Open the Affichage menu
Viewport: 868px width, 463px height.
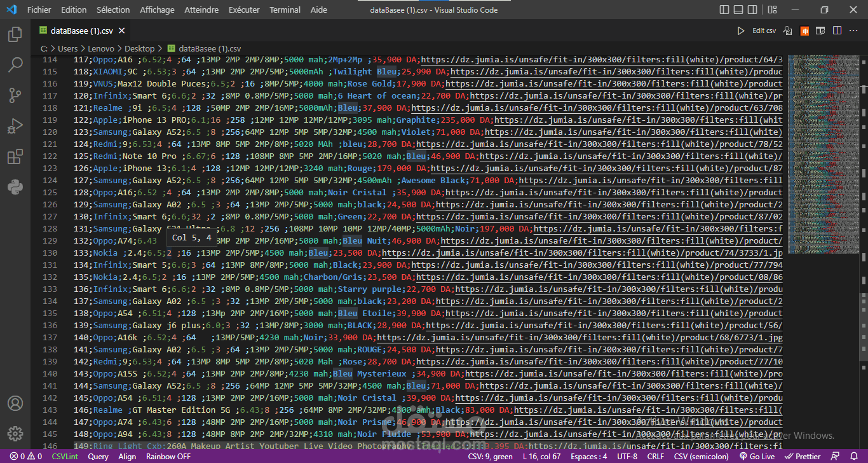(x=157, y=10)
